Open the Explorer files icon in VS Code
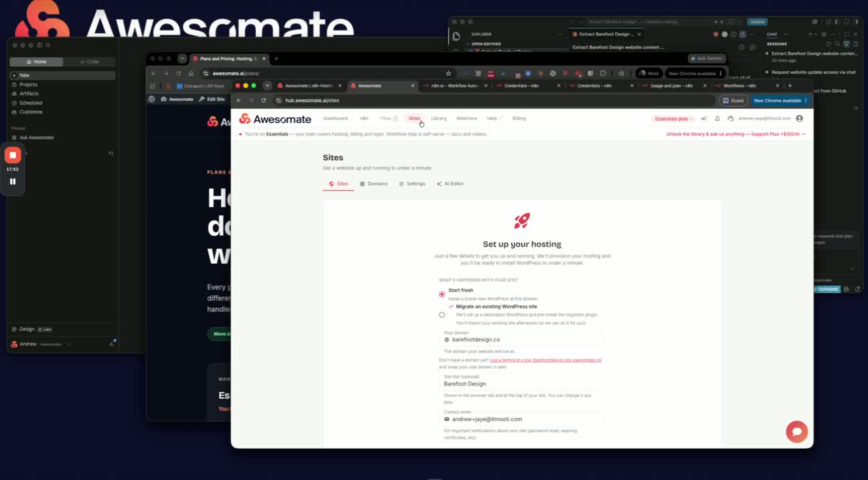 pos(456,36)
